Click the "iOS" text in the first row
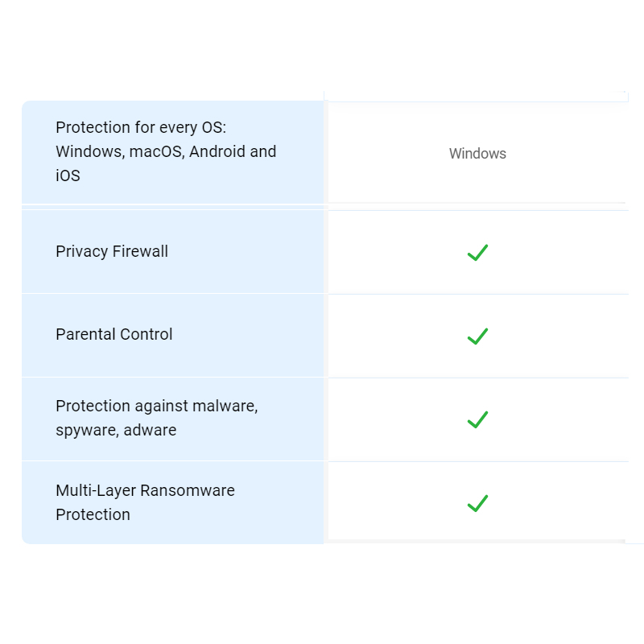Image resolution: width=644 pixels, height=644 pixels. click(x=68, y=175)
